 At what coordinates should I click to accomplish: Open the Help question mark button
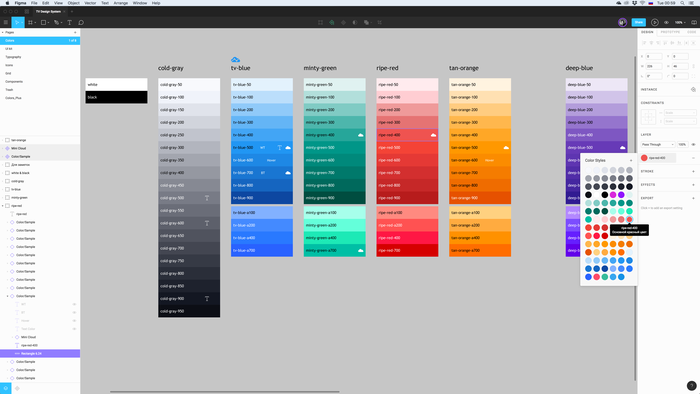(x=691, y=386)
